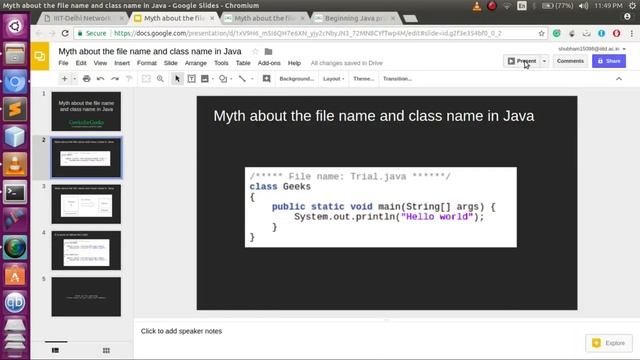Open the Edit menu
This screenshot has height=360, width=640.
point(81,63)
